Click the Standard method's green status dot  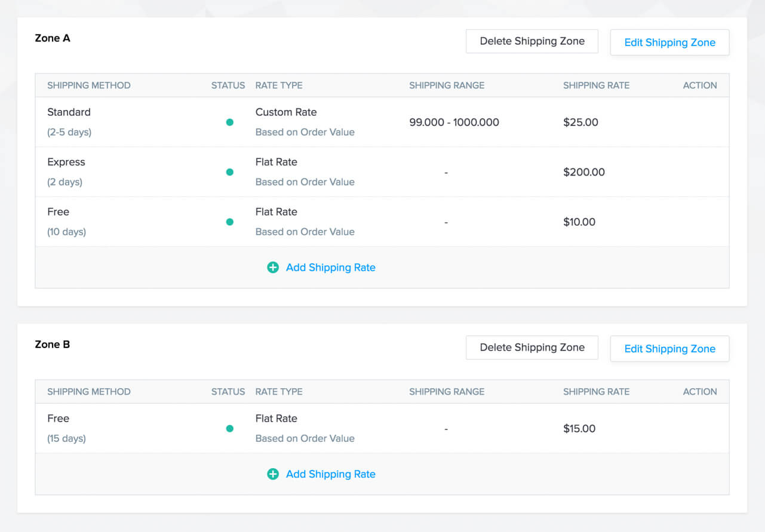[x=229, y=122]
